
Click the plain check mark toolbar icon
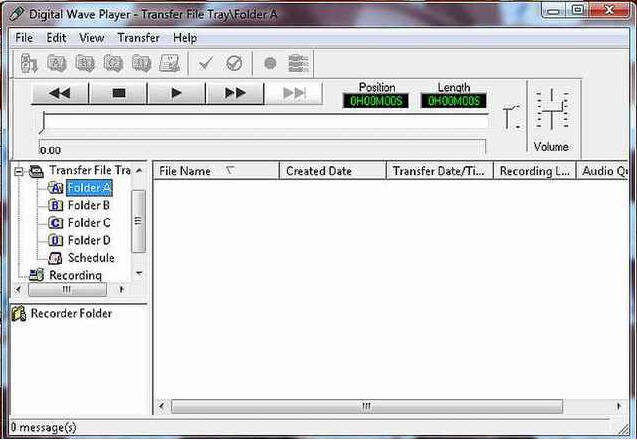(x=206, y=63)
